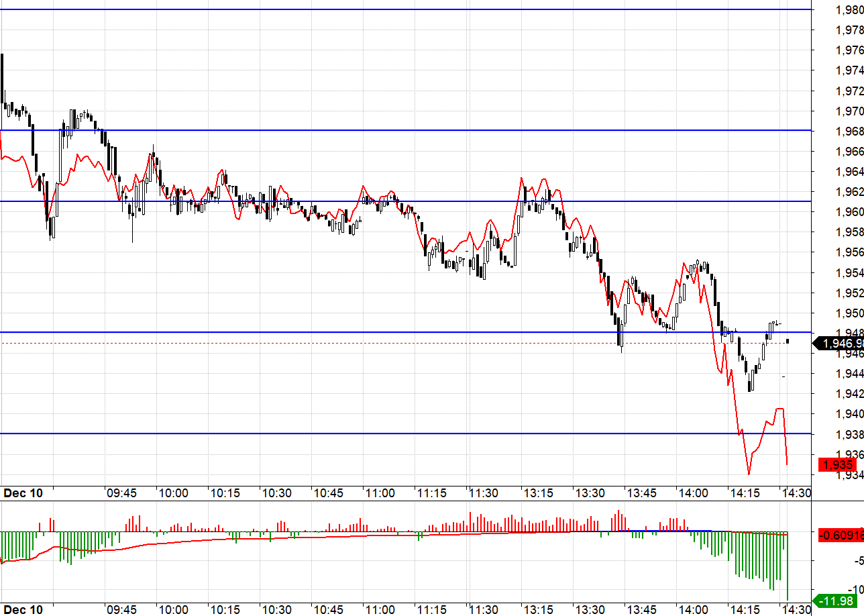Click the 1,974 label on the price axis
The image size is (864, 616).
[849, 70]
